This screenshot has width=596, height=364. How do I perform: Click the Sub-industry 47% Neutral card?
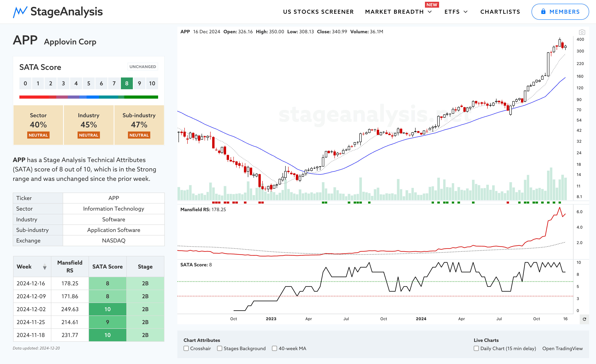click(139, 125)
